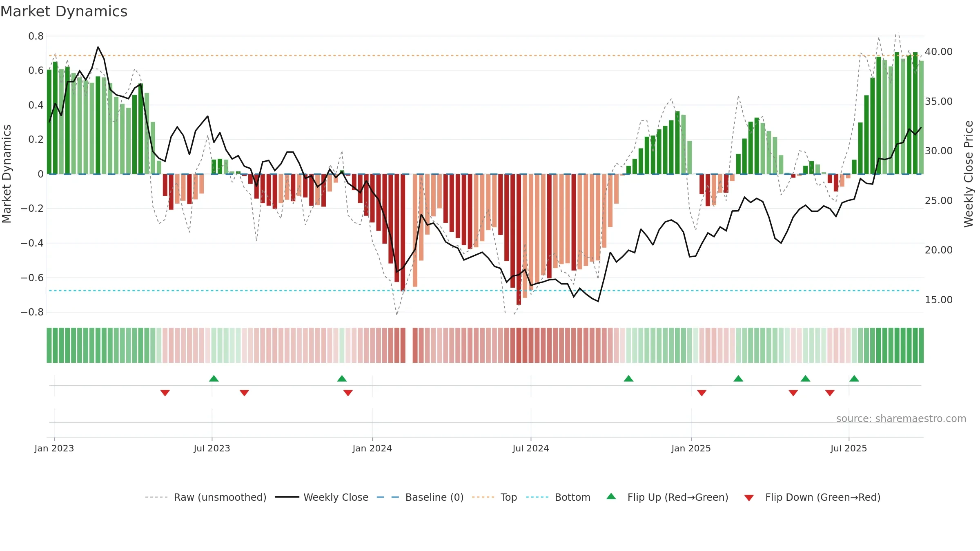Click the flip-down marker just before Jul 2025
The height and width of the screenshot is (551, 980).
click(830, 393)
